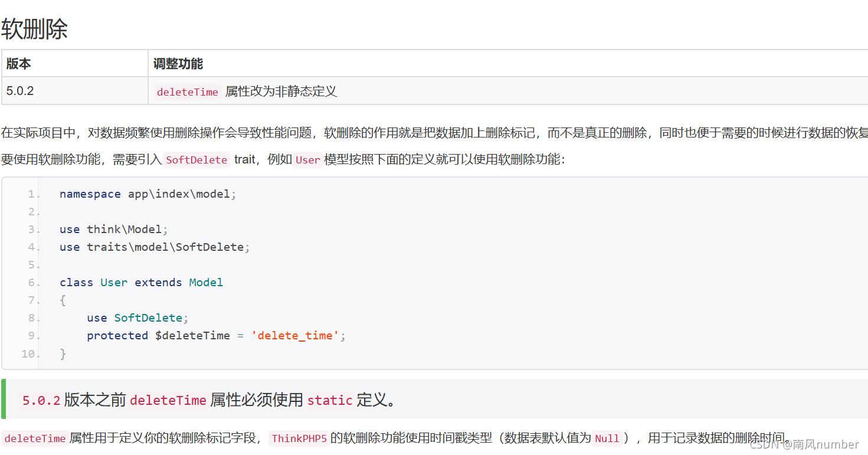Click the text 模型按照下面的定义就可以使用软删除功能

(x=444, y=159)
